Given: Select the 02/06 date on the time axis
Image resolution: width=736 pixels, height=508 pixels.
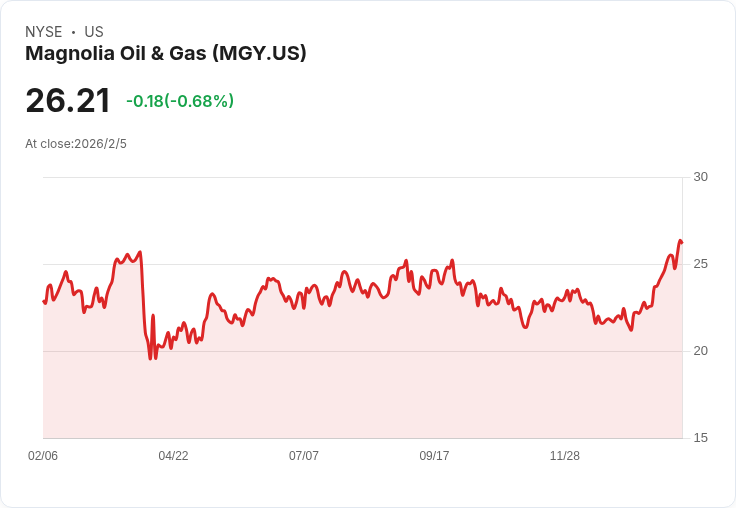Looking at the screenshot, I should [43, 456].
